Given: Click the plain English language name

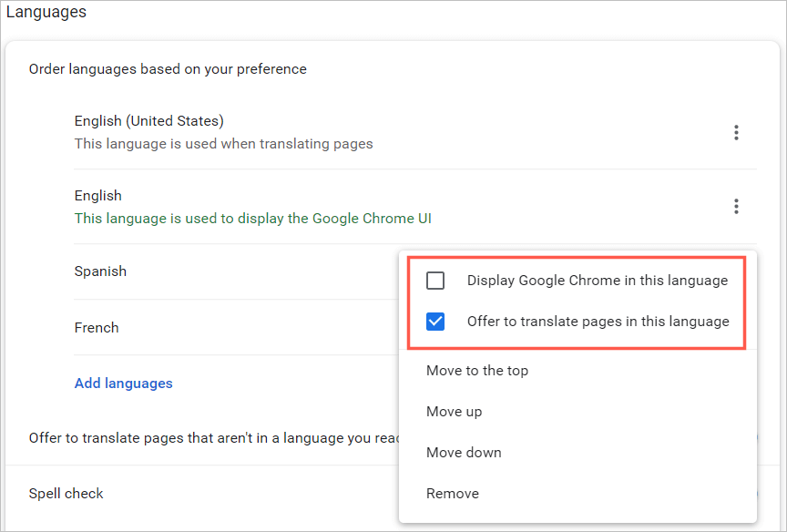Looking at the screenshot, I should pos(97,196).
